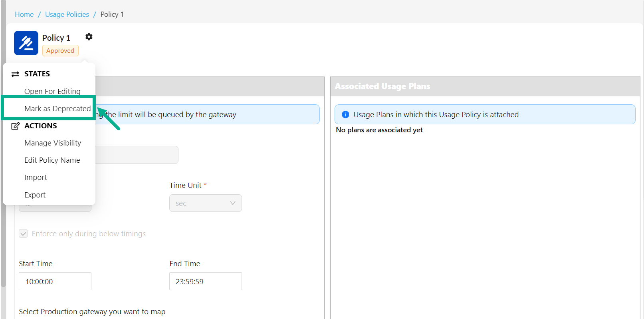Image resolution: width=644 pixels, height=319 pixels.
Task: Click the Associated Usage Plans panel header
Action: coord(485,86)
